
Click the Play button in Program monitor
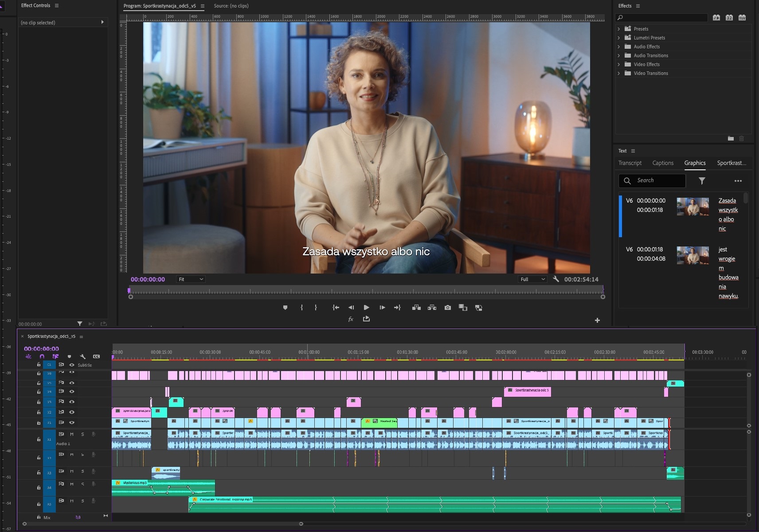click(x=366, y=307)
